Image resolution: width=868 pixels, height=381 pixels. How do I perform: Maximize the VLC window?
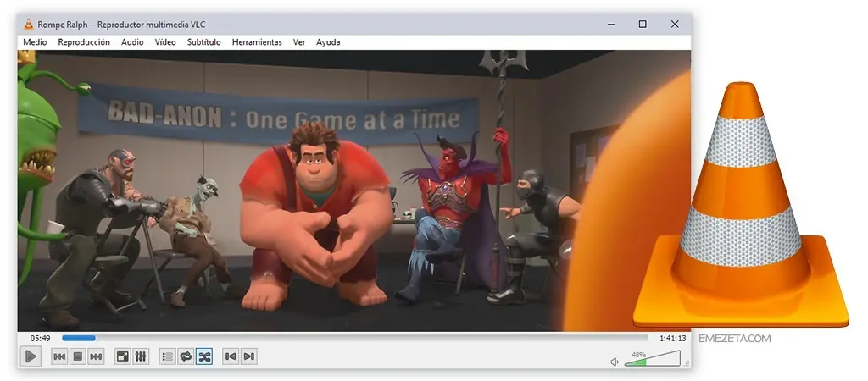pyautogui.click(x=643, y=25)
